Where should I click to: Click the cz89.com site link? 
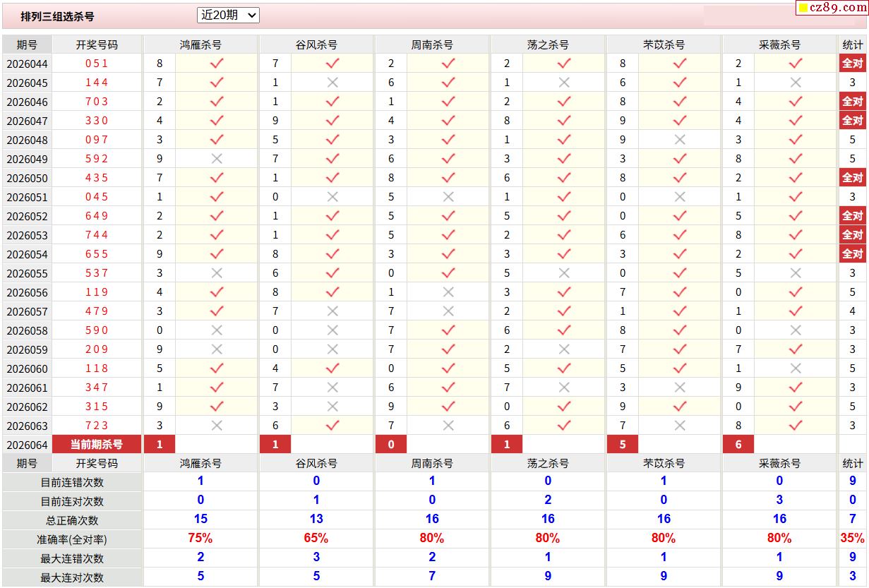tap(838, 8)
